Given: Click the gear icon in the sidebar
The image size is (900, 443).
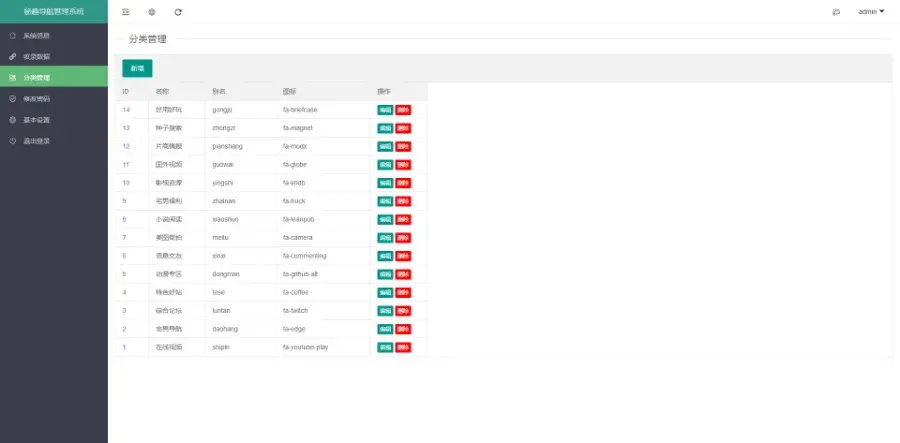Looking at the screenshot, I should [13, 120].
